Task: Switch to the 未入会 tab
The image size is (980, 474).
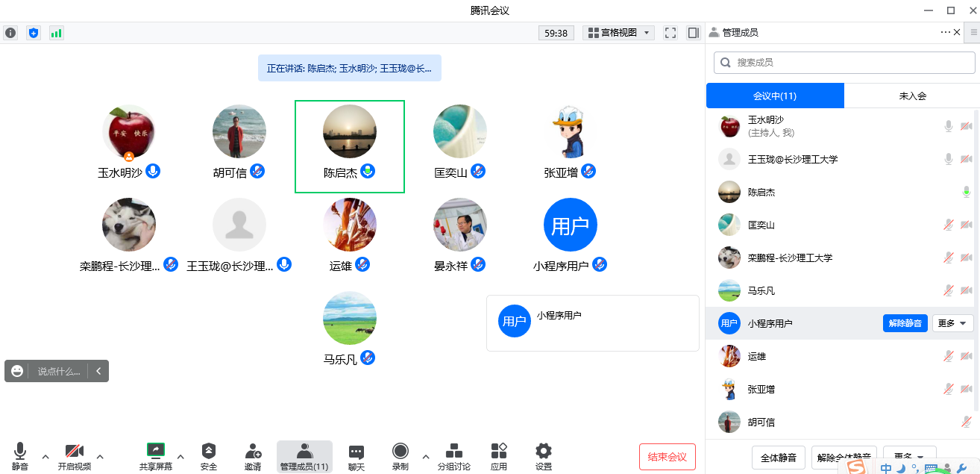Action: tap(912, 96)
